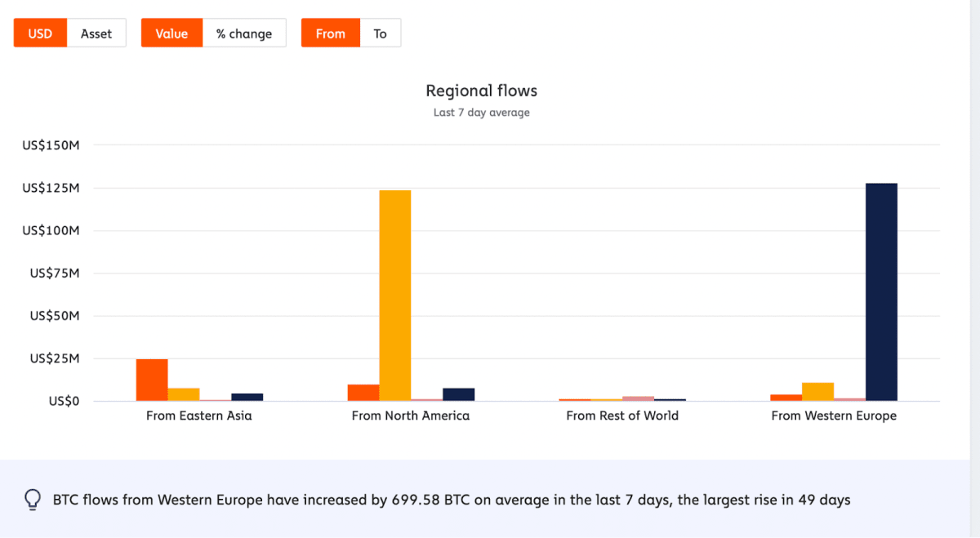Click the lightbulb insight icon

pos(33,500)
